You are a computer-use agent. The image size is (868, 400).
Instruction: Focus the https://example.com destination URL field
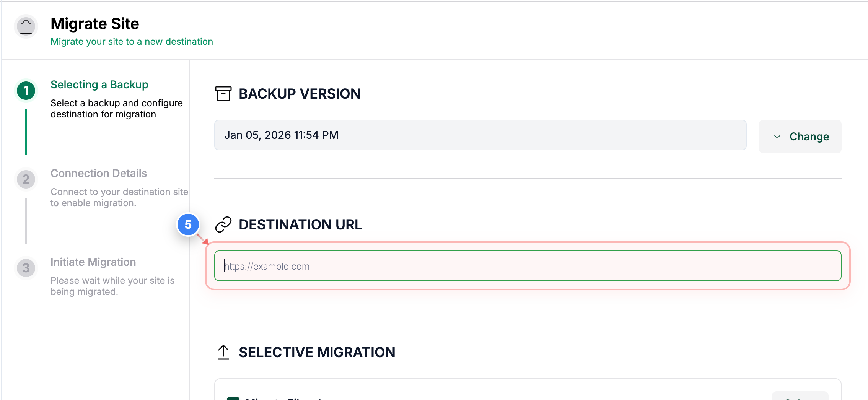click(x=528, y=266)
